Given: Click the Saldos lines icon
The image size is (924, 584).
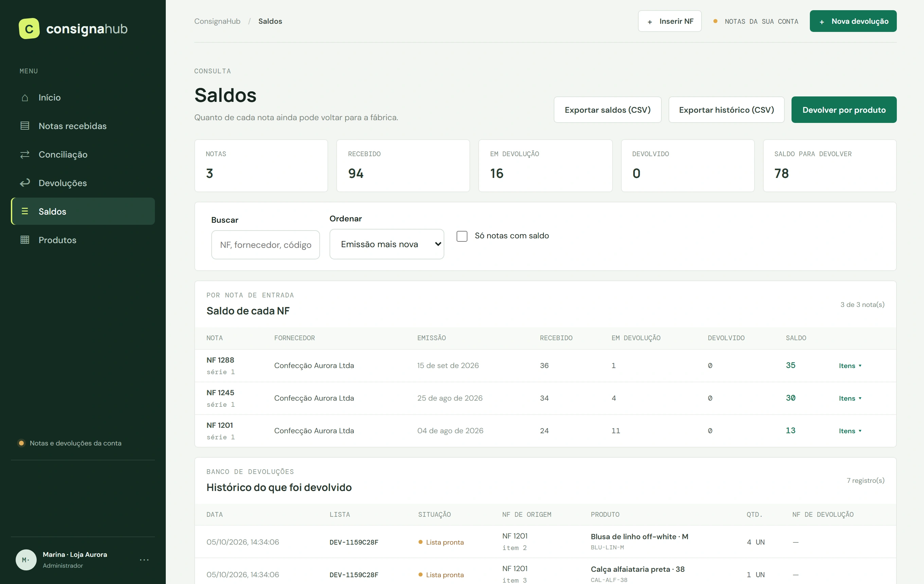Looking at the screenshot, I should pos(25,211).
